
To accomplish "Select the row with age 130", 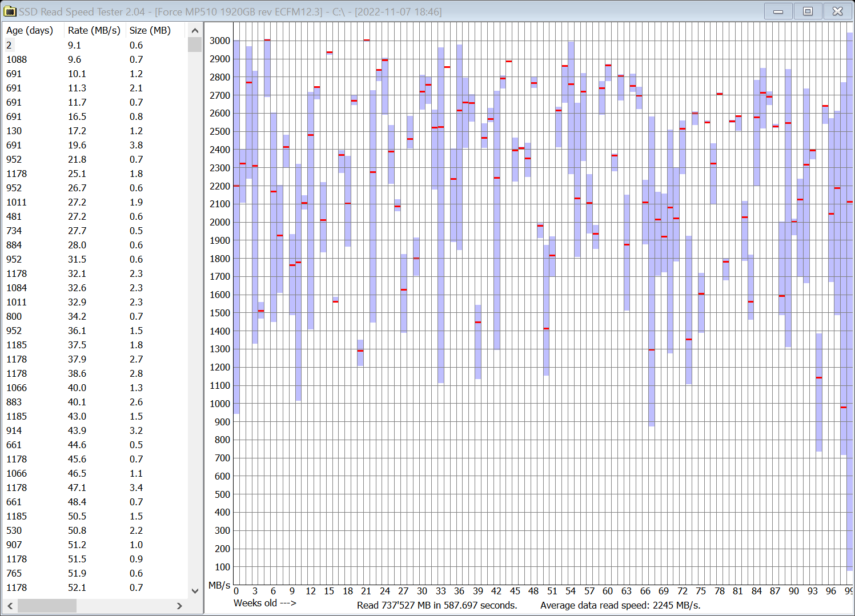I will pyautogui.click(x=95, y=131).
